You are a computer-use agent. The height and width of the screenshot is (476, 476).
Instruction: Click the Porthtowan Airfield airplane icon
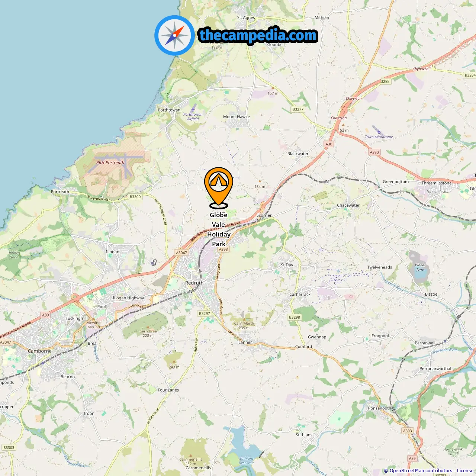tap(193, 109)
